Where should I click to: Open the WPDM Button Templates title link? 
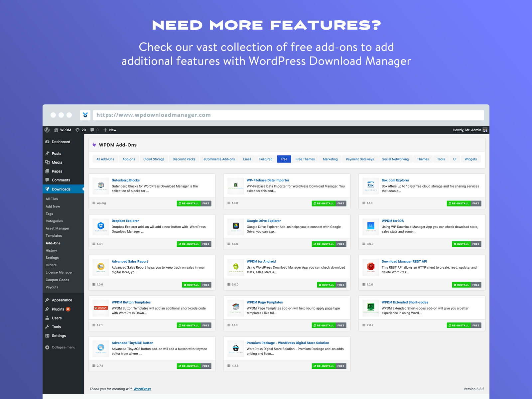131,302
